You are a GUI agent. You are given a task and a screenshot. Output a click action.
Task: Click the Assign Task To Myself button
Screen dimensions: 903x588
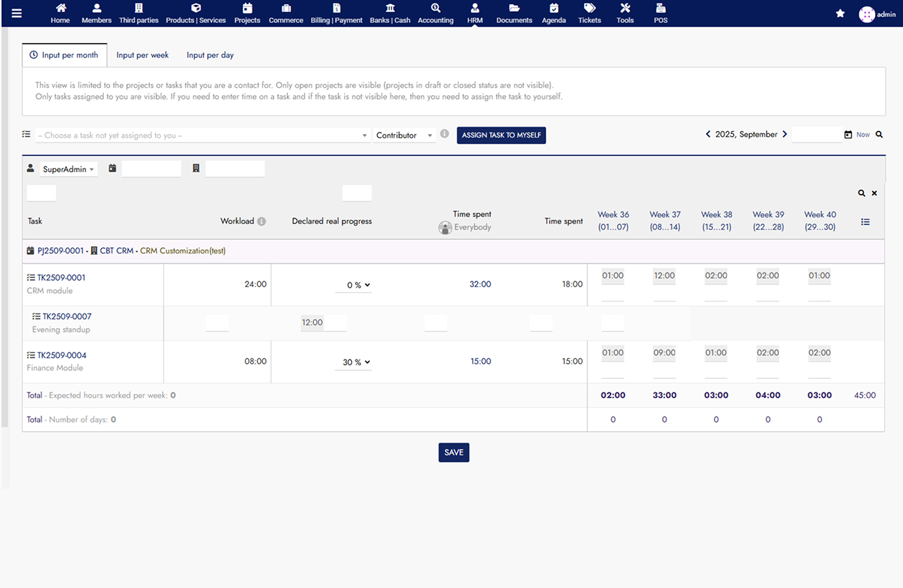(x=501, y=135)
